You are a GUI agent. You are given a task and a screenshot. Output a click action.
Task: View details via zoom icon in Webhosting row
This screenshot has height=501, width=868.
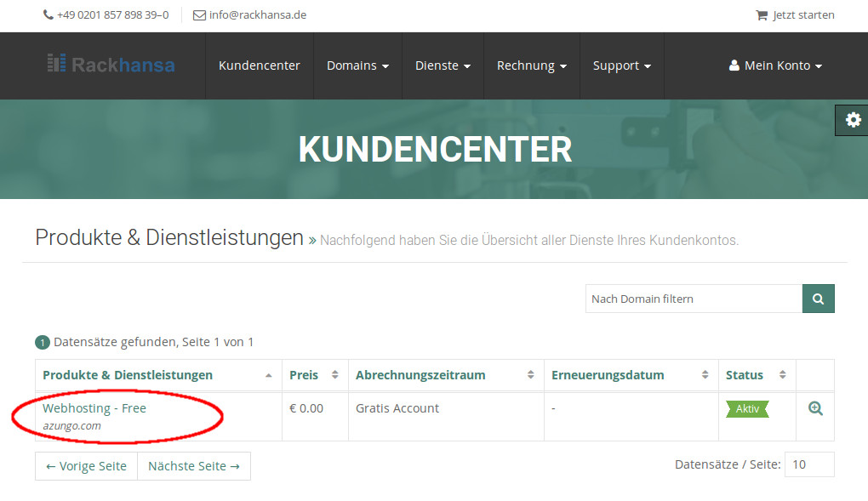click(x=815, y=408)
